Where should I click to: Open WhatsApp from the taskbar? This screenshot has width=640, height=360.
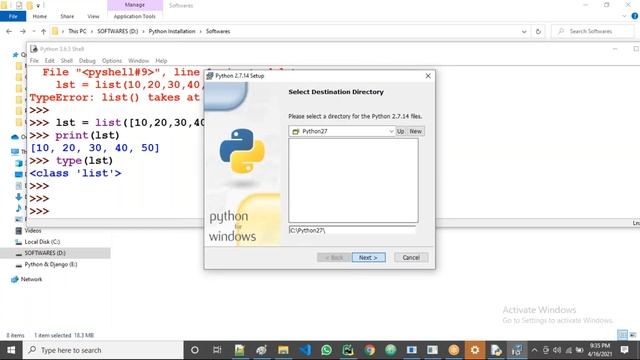327,350
